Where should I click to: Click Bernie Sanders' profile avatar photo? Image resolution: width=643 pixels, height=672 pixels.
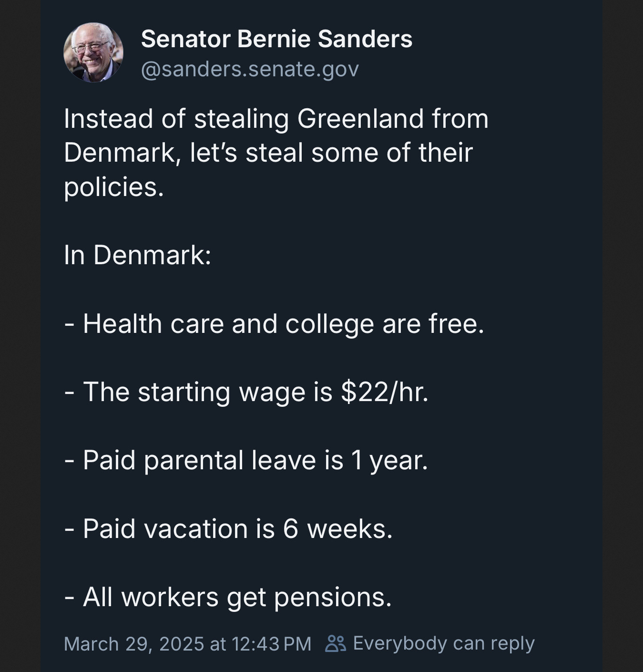click(93, 52)
